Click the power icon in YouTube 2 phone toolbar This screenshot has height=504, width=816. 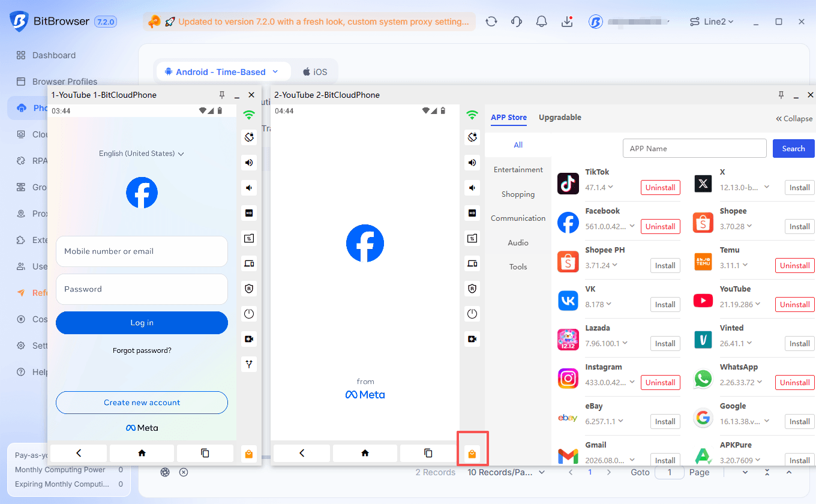pyautogui.click(x=472, y=314)
